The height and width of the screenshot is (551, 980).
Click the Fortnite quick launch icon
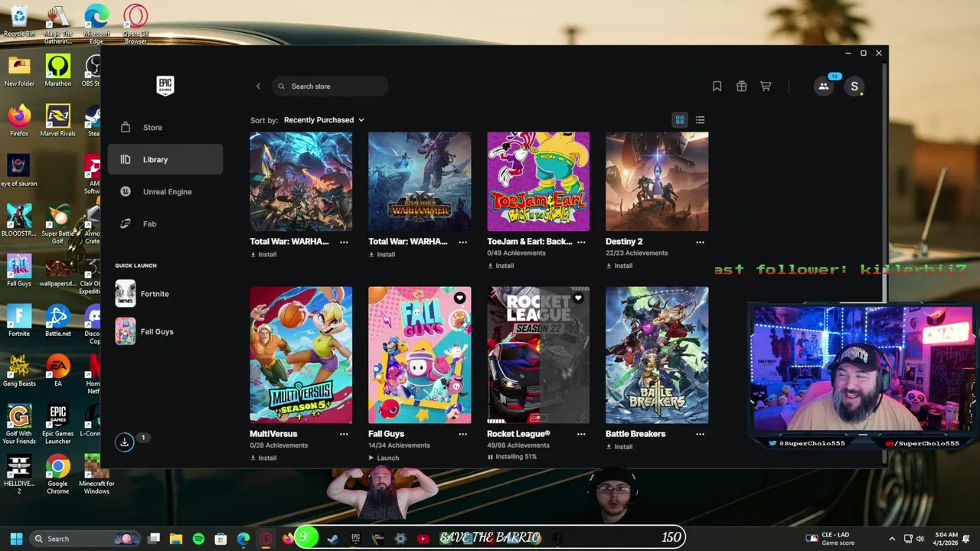coord(126,294)
